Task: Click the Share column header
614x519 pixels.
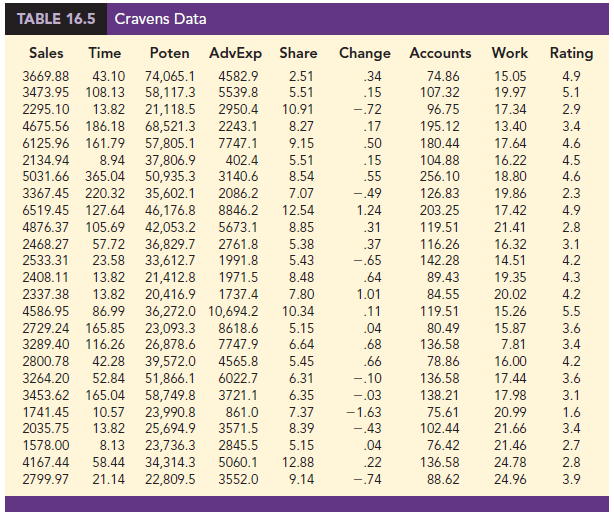Action: coord(298,52)
